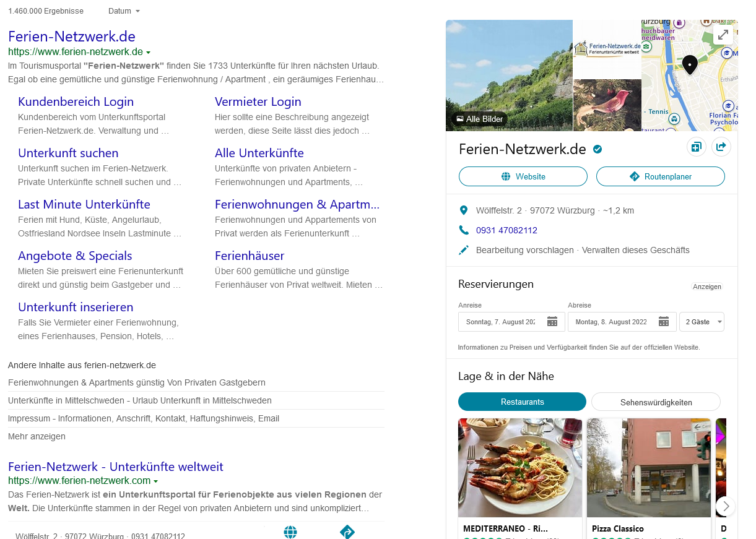The image size is (756, 539).
Task: Open Ferien-Netzwerk - Unterkünfte weltweit result
Action: (x=115, y=467)
